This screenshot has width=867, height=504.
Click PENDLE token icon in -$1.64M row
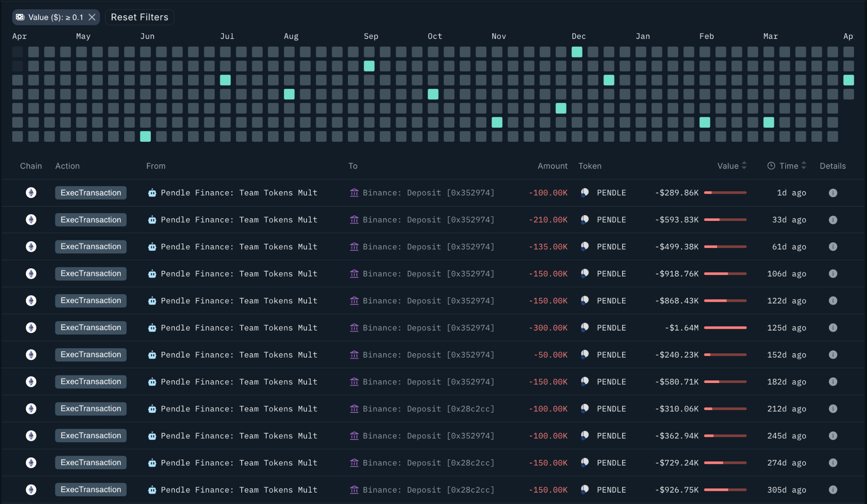pyautogui.click(x=585, y=328)
